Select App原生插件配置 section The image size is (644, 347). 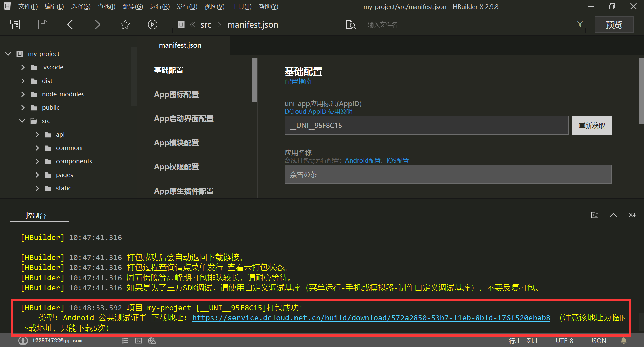(x=184, y=191)
